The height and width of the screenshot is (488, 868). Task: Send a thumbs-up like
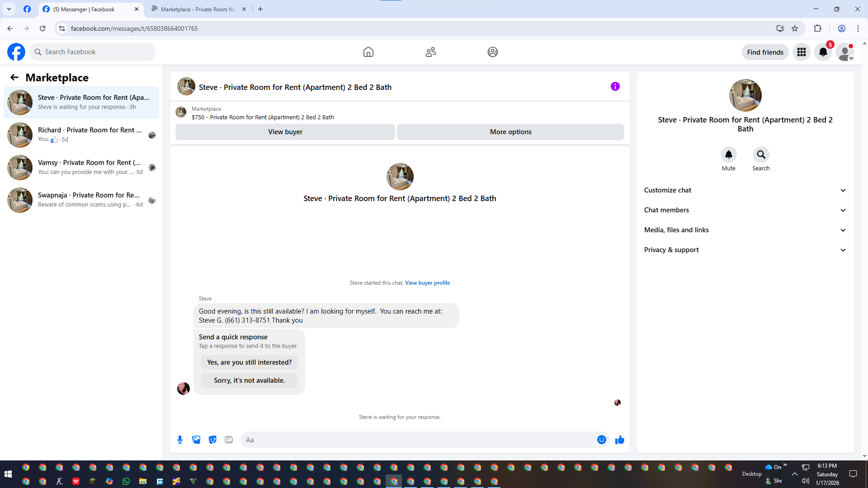pyautogui.click(x=619, y=440)
